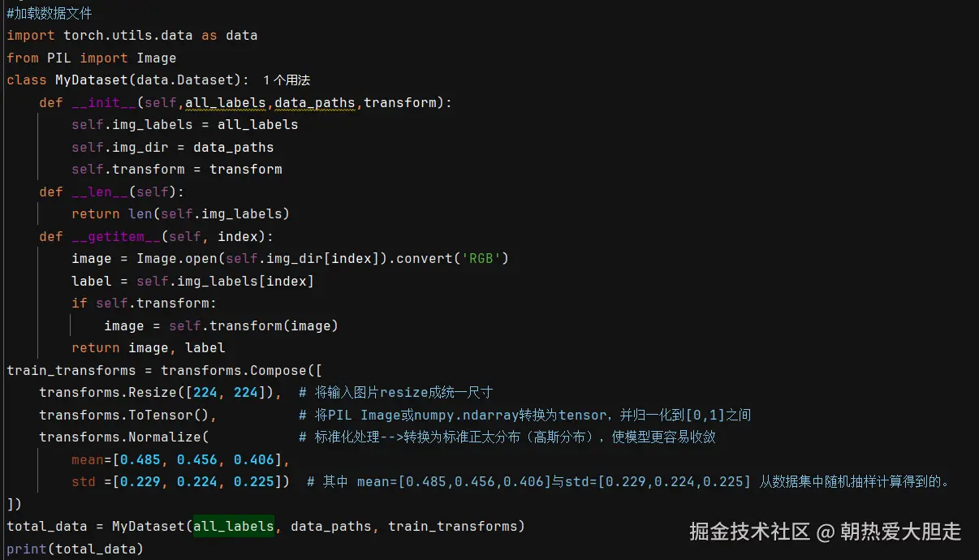Click the '1个用法' usages hint
Screen dimensions: 979x560
pos(287,80)
